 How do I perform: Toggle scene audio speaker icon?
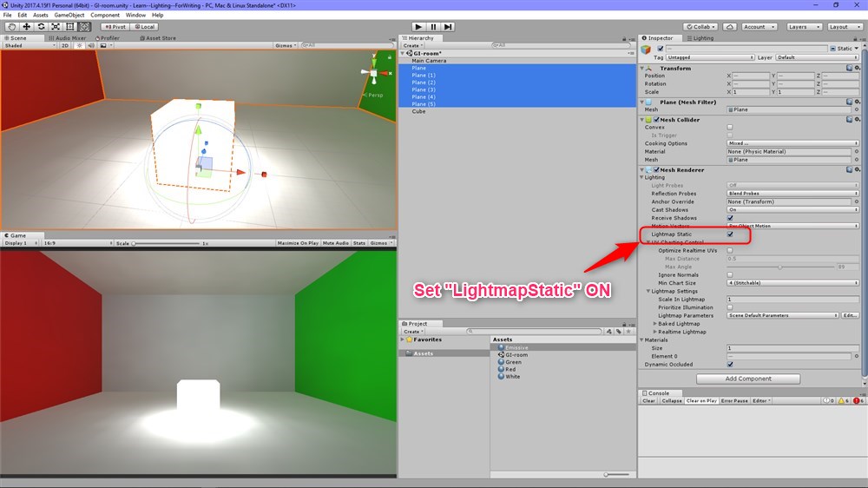(x=91, y=45)
